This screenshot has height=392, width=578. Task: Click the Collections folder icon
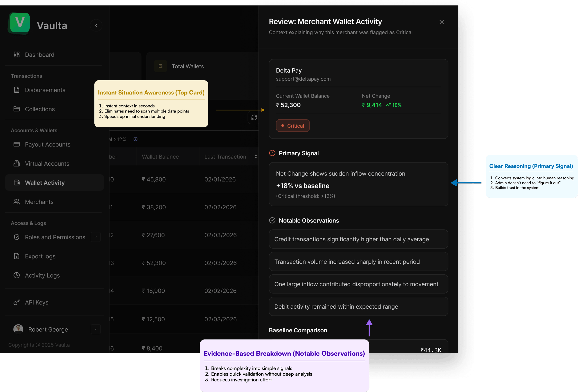[17, 109]
